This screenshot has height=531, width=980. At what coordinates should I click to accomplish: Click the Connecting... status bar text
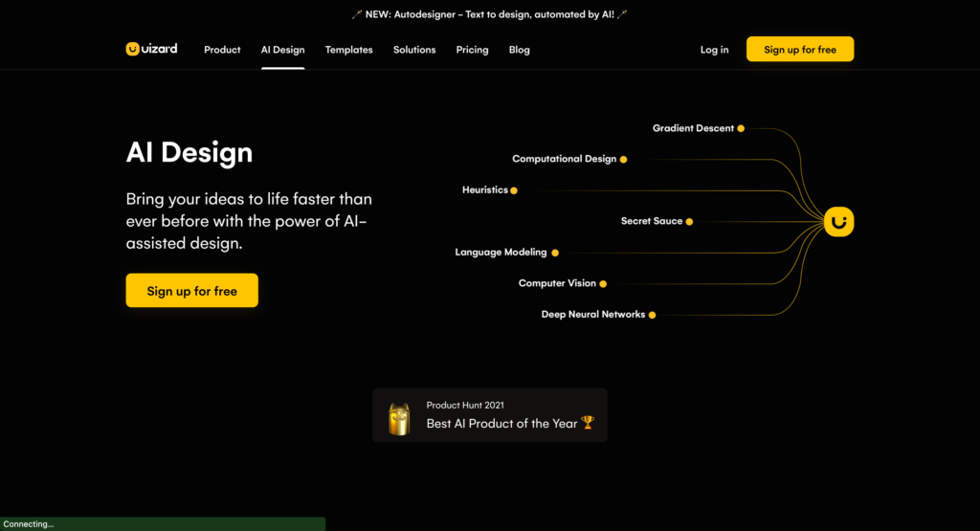pos(29,524)
